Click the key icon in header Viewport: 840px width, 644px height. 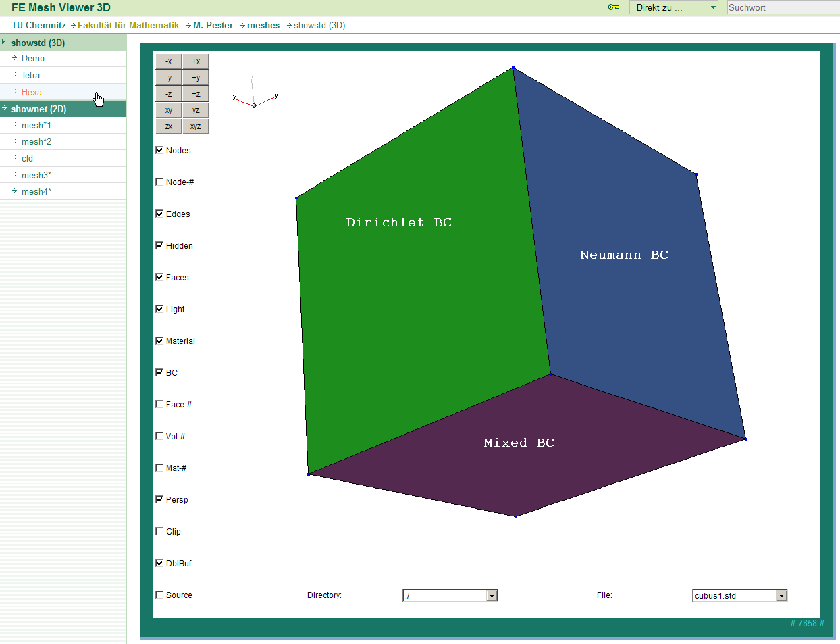pyautogui.click(x=614, y=7)
